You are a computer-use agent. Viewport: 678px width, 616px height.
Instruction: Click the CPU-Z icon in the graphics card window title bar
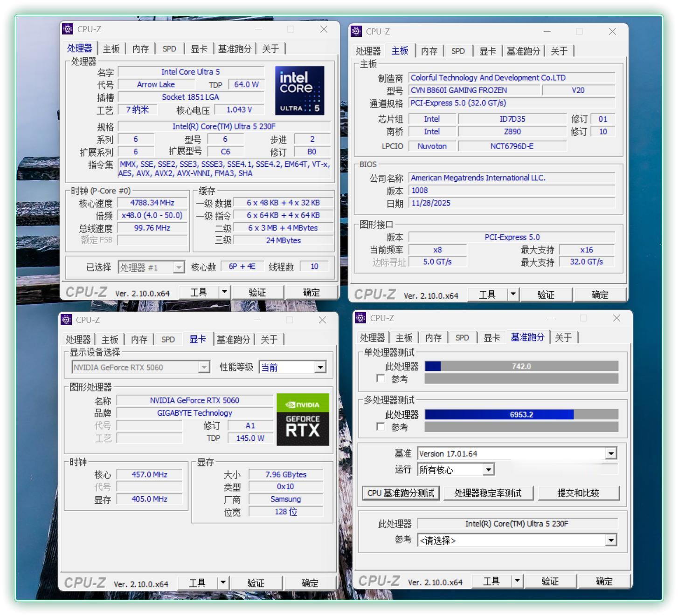66,320
